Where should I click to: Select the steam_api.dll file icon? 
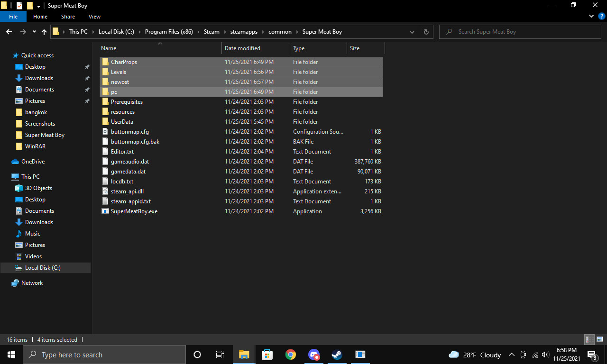pos(105,191)
